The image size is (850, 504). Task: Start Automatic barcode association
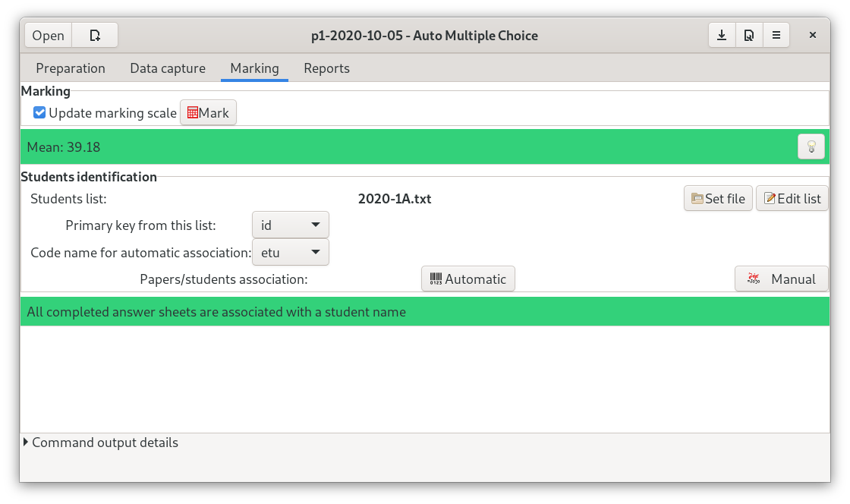(x=467, y=279)
